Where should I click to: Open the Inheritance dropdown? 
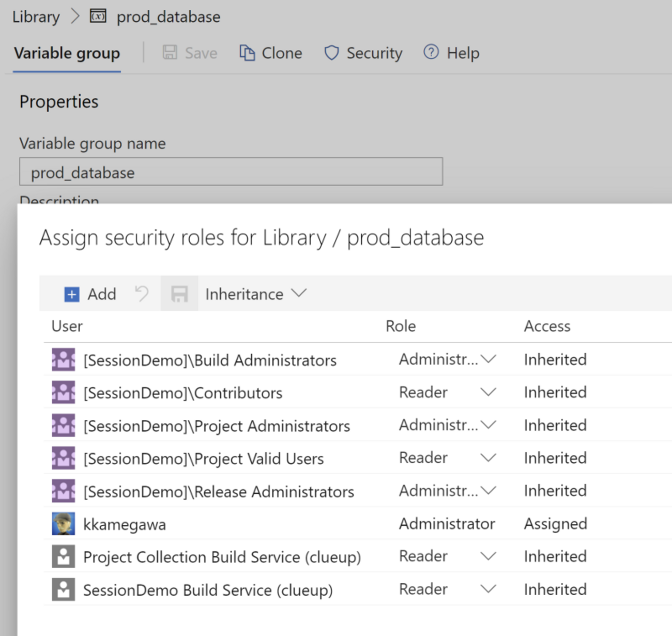point(255,294)
